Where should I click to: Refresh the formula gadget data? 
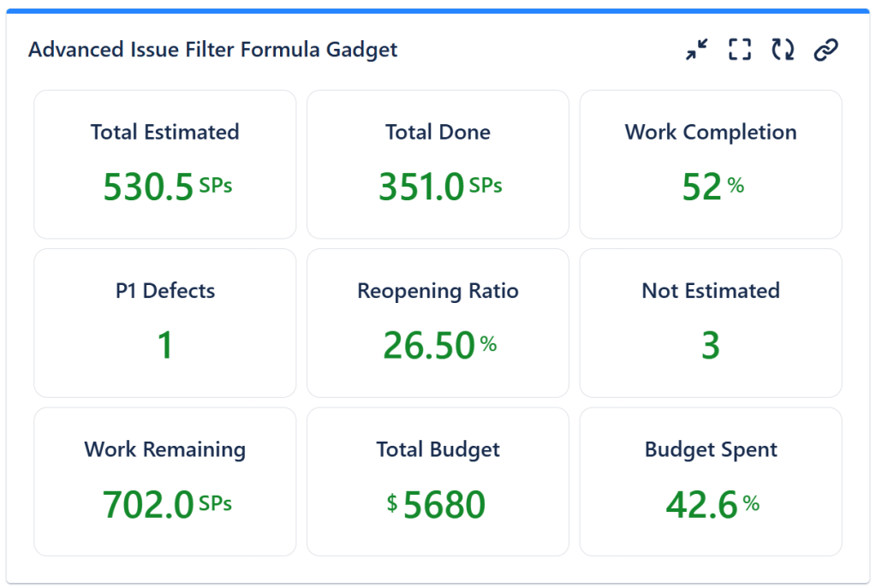[x=782, y=50]
